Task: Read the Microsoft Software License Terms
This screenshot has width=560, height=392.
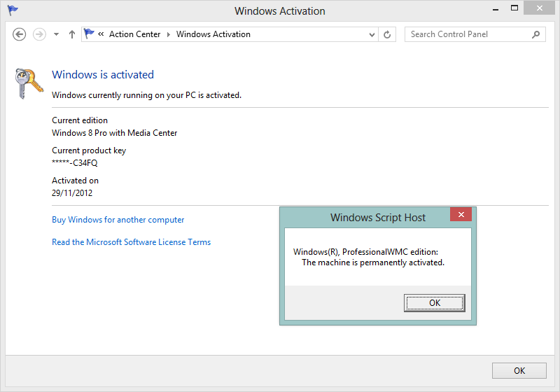Action: pos(131,242)
